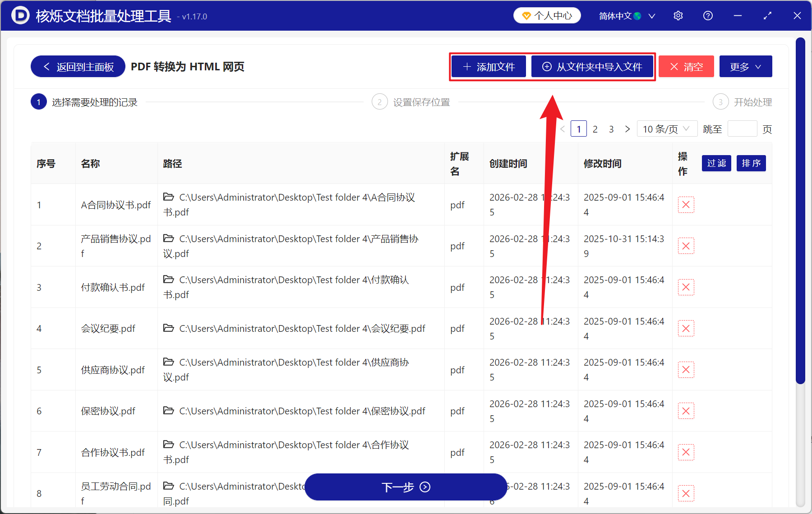Click 清空 to clear the file list
Viewport: 812px width, 514px height.
686,66
